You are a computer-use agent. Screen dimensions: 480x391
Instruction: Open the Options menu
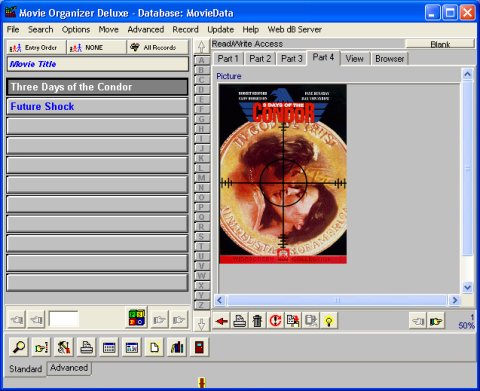coord(76,29)
